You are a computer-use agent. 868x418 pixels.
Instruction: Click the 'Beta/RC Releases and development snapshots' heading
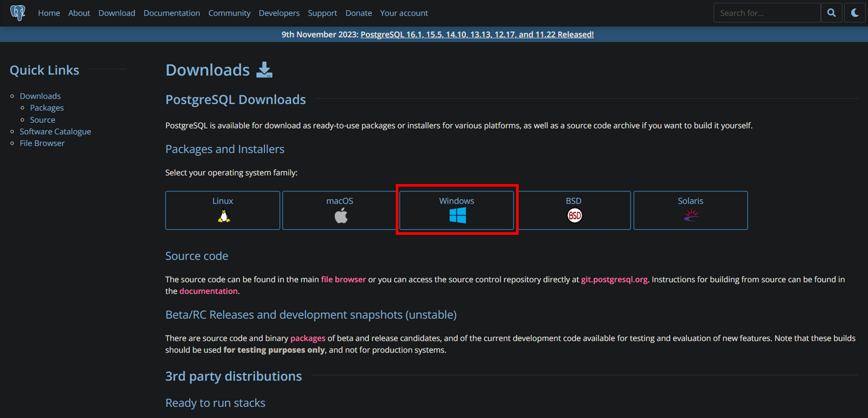[x=311, y=315]
